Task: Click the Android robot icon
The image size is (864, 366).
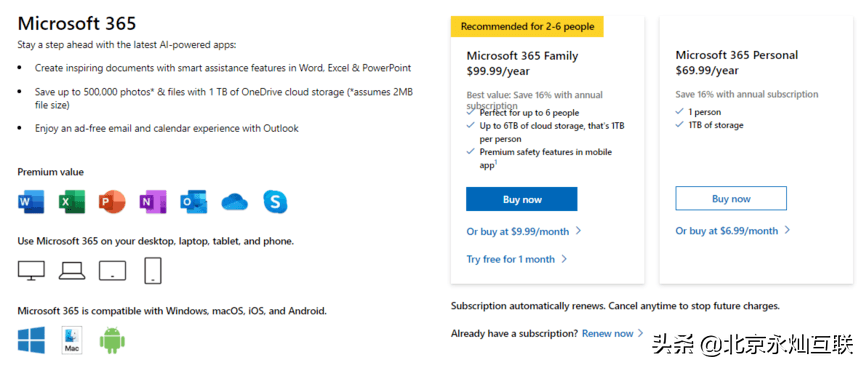Action: pyautogui.click(x=112, y=340)
